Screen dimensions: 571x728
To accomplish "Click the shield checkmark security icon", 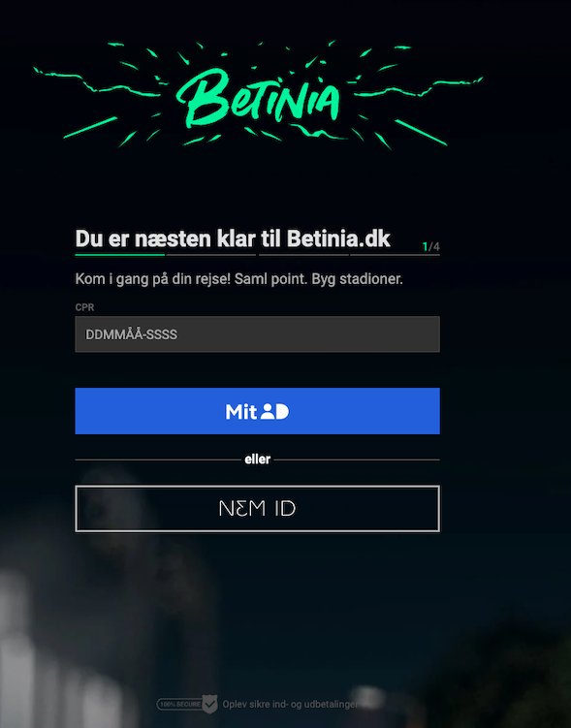I will tap(209, 704).
